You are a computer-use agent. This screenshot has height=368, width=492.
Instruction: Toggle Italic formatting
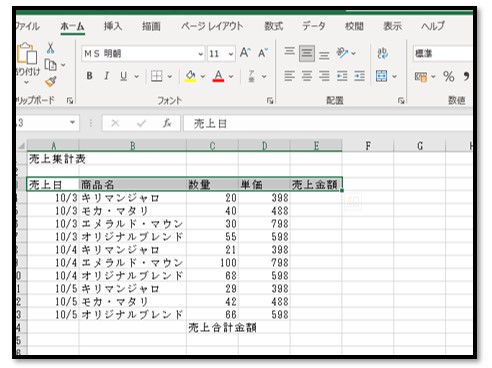click(107, 76)
